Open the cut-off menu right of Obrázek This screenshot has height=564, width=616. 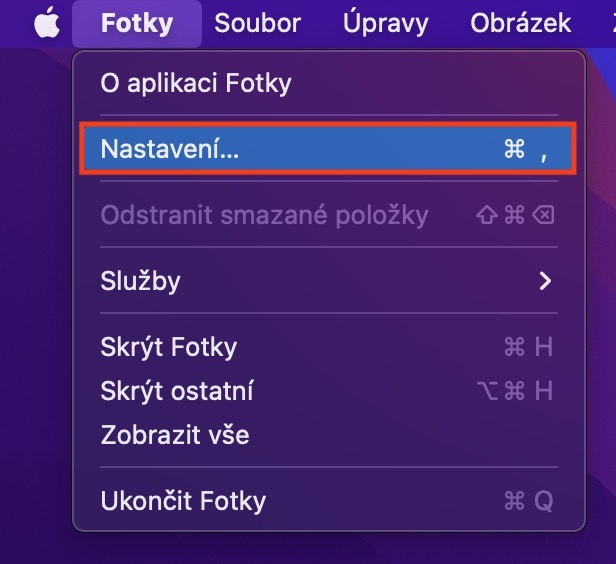click(610, 23)
